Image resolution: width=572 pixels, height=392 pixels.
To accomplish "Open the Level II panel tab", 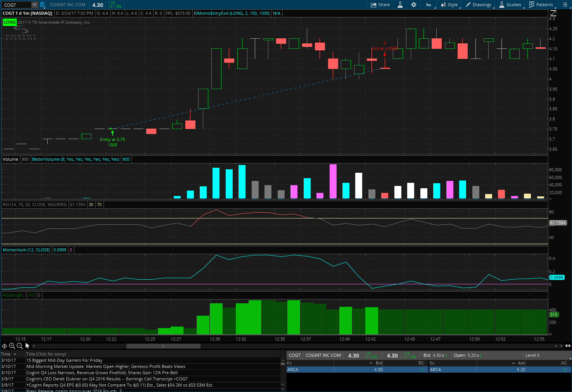I will click(532, 355).
